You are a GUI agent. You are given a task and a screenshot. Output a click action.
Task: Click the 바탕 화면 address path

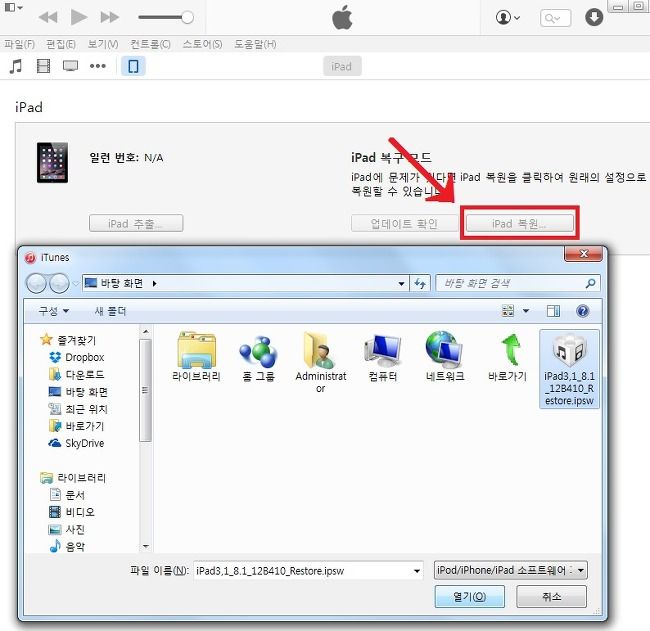click(x=121, y=283)
